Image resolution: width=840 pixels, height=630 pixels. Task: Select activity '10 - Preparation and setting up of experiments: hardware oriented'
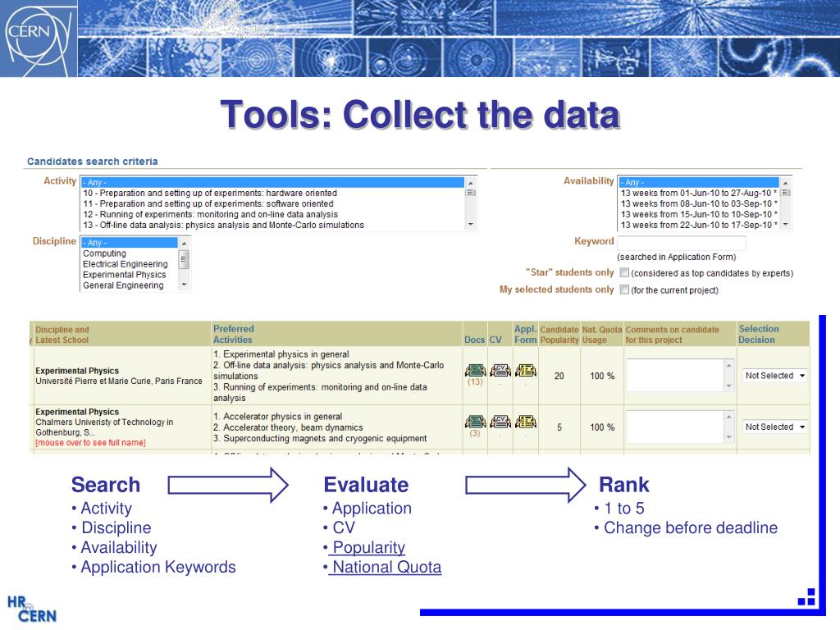point(210,193)
